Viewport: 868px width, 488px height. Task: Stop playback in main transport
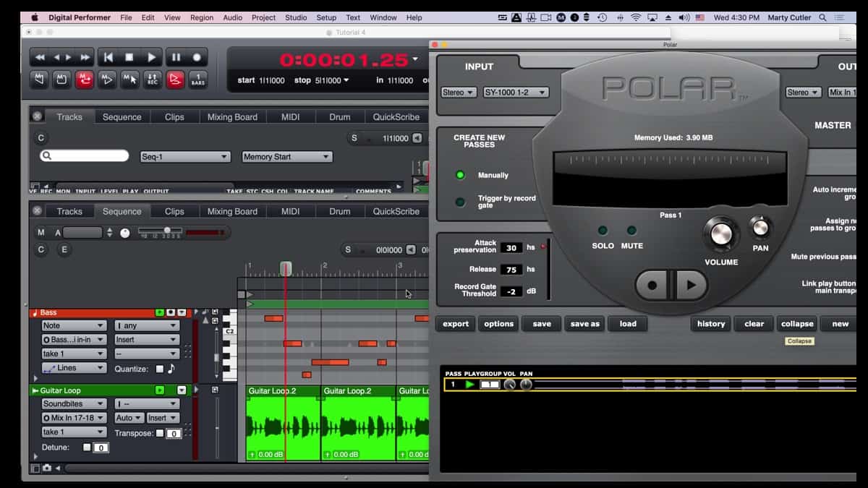(x=129, y=57)
